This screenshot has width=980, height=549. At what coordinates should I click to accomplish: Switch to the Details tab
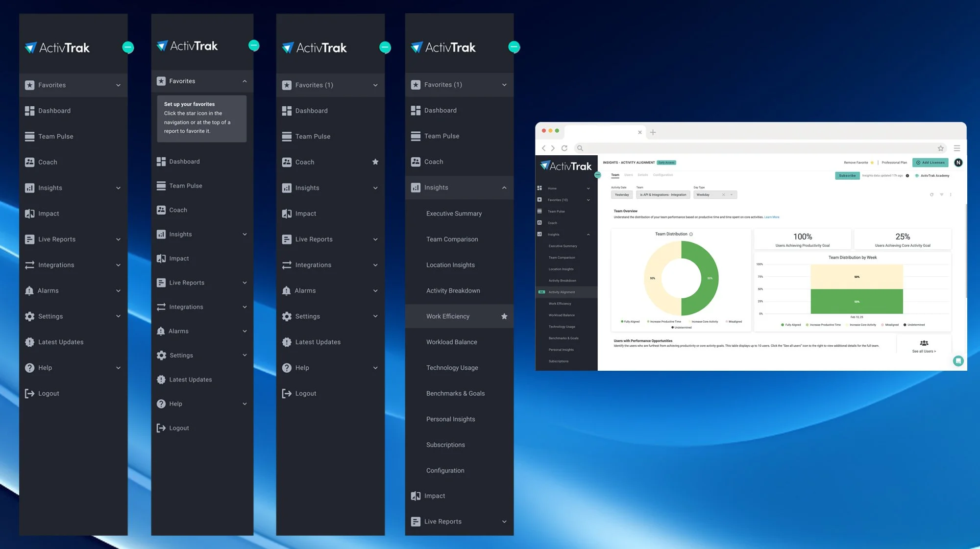pyautogui.click(x=642, y=175)
